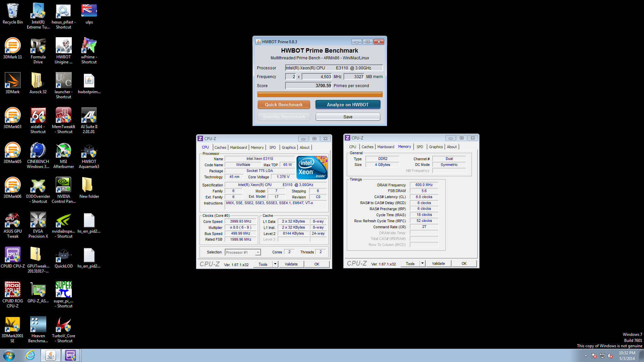Screen dimensions: 644x362
Task: Open the 3DMark 11 desktop icon
Action: point(12,48)
